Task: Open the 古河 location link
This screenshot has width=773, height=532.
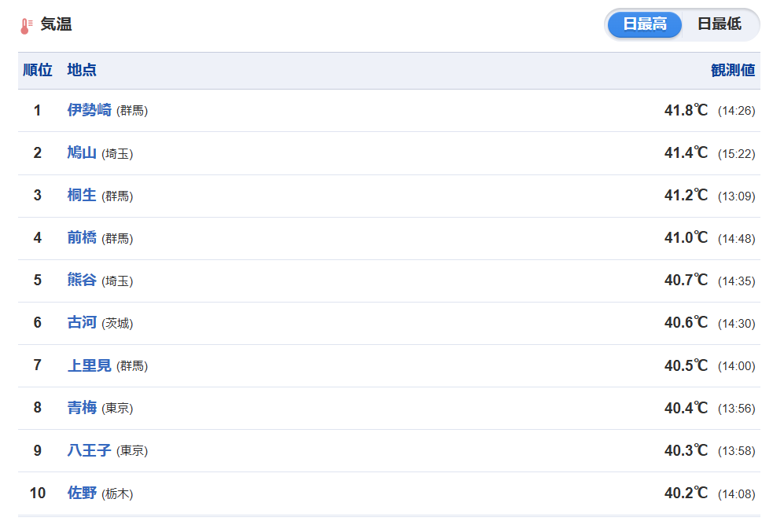Action: (82, 322)
